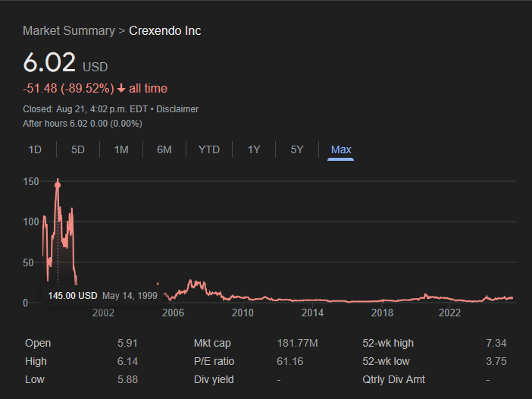The image size is (532, 399).
Task: Select the Max range tab
Action: (341, 149)
